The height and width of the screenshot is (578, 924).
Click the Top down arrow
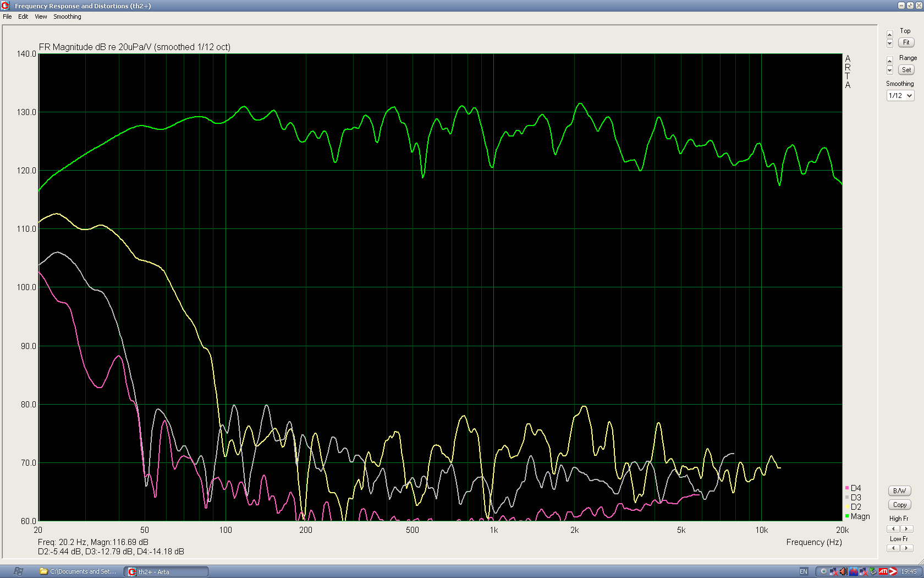coord(890,43)
